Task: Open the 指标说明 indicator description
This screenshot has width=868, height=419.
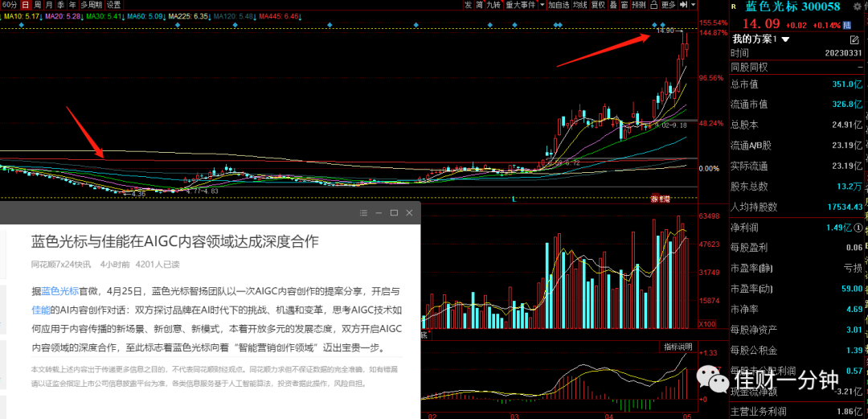Action: coord(678,347)
